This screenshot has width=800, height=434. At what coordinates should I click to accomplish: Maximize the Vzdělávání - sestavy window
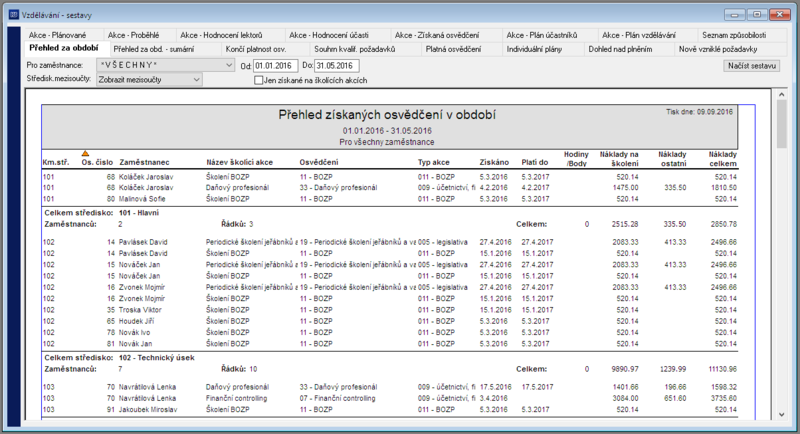point(757,15)
